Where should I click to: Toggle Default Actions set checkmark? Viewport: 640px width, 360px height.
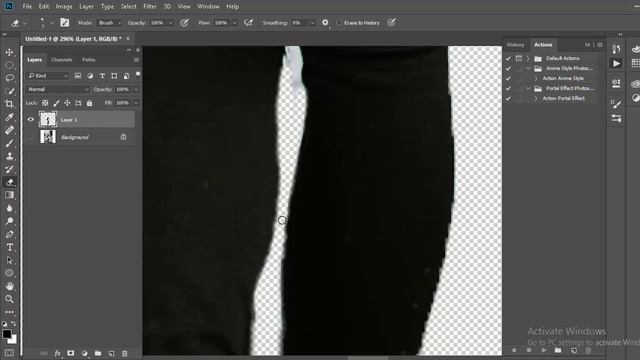[x=508, y=58]
